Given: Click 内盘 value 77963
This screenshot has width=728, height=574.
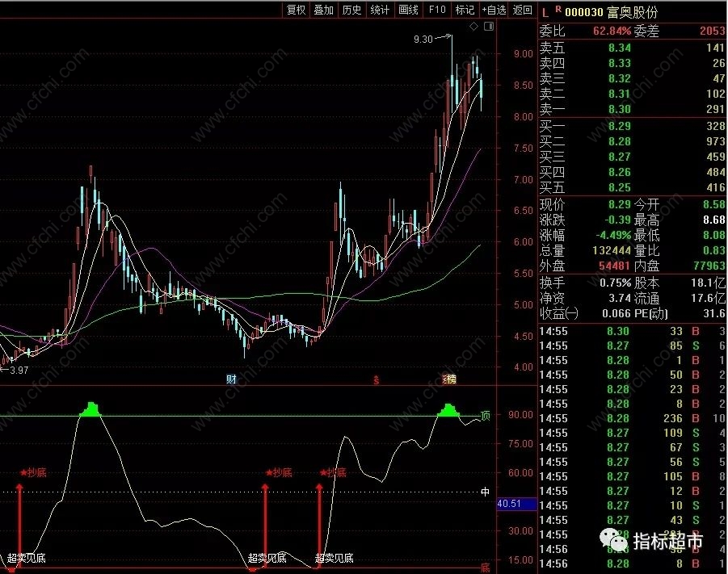Looking at the screenshot, I should coord(709,266).
